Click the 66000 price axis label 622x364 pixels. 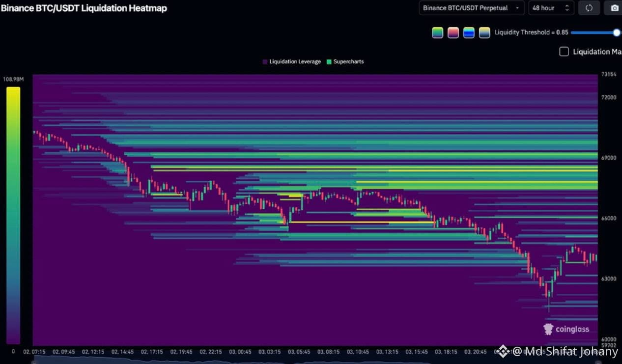click(608, 219)
